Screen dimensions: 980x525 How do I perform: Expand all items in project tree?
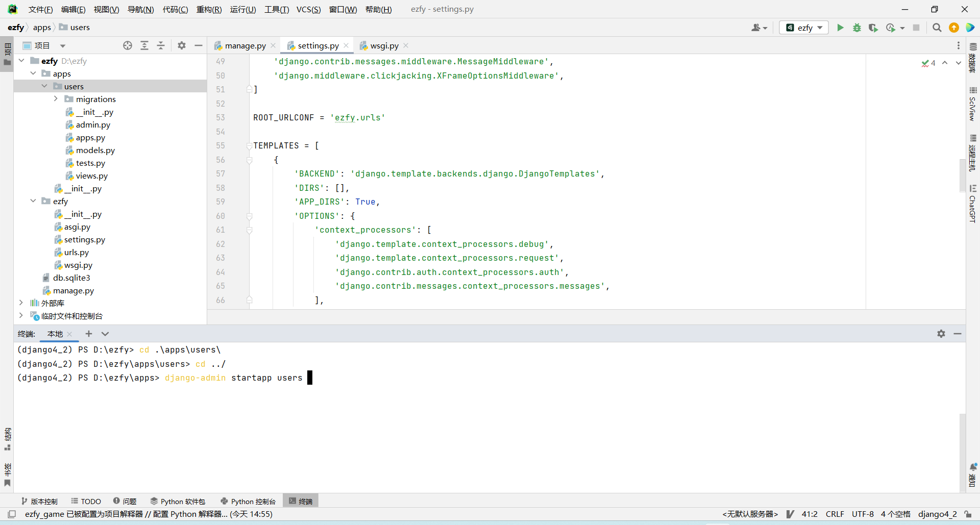click(144, 45)
